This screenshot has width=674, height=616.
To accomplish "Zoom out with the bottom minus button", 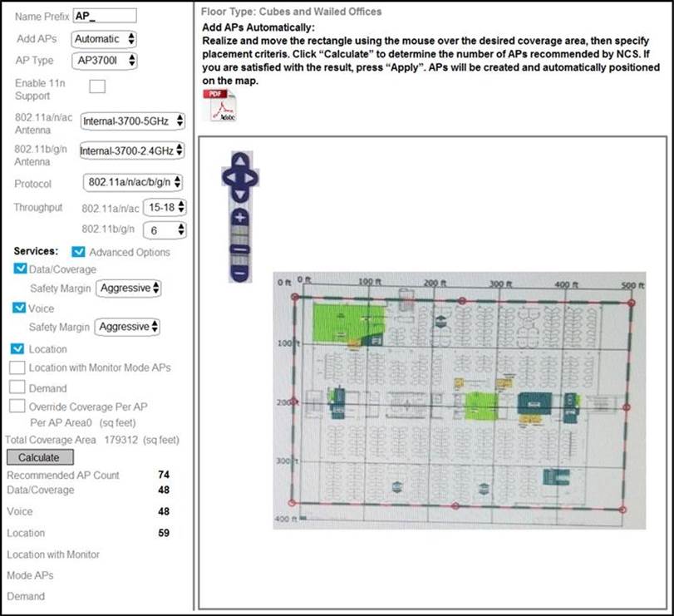I will 239,273.
